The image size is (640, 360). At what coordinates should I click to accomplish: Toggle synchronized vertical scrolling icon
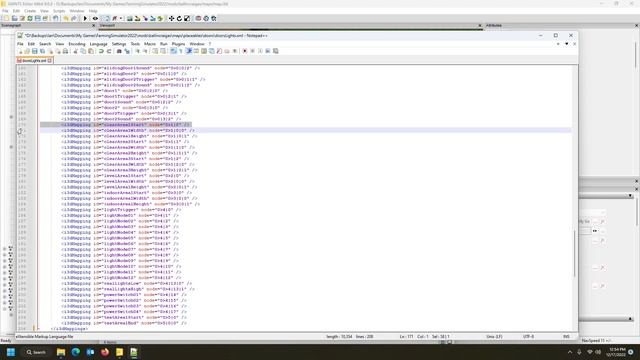click(155, 51)
